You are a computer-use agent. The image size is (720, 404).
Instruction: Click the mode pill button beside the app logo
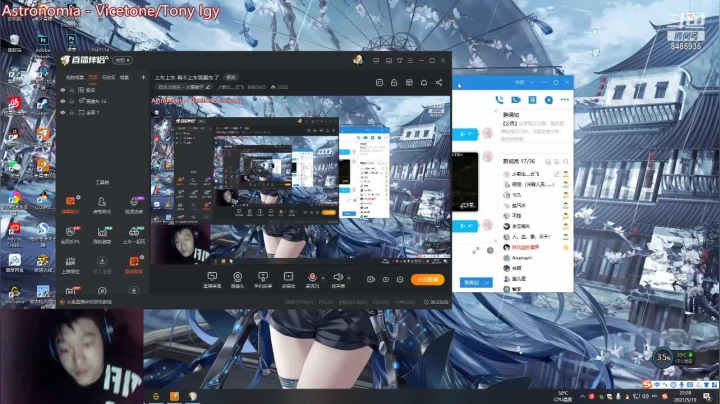[x=123, y=60]
